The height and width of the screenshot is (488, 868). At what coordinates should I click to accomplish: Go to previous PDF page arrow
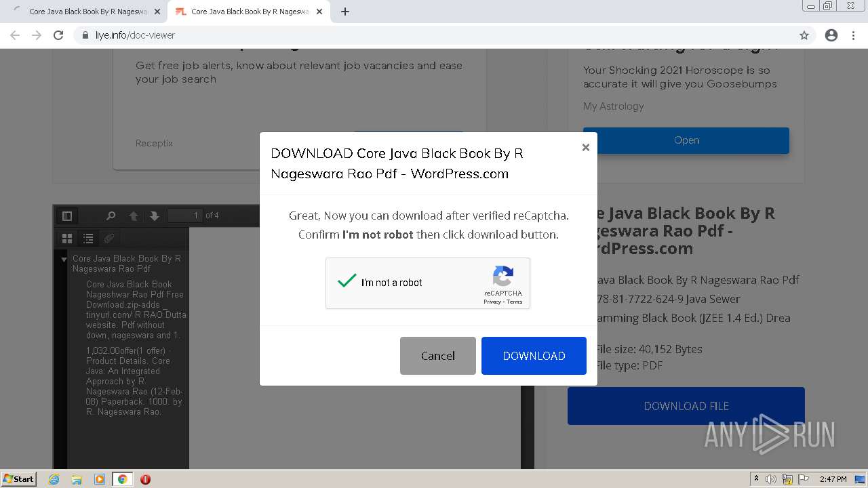pyautogui.click(x=134, y=216)
